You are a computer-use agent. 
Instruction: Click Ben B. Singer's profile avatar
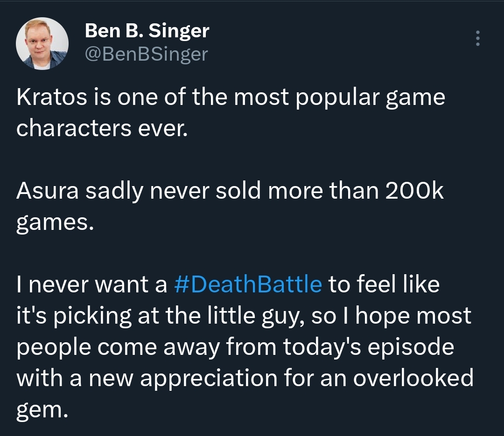42,44
